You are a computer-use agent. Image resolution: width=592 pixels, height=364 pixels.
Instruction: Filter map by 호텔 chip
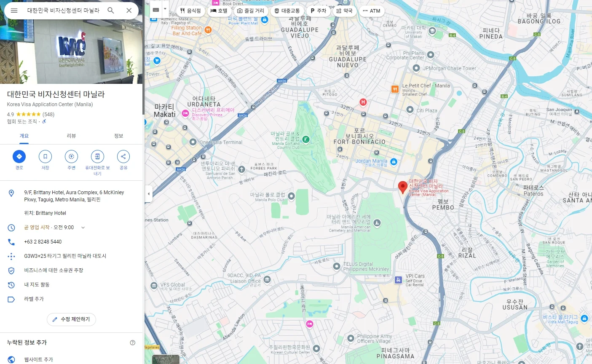pyautogui.click(x=219, y=11)
